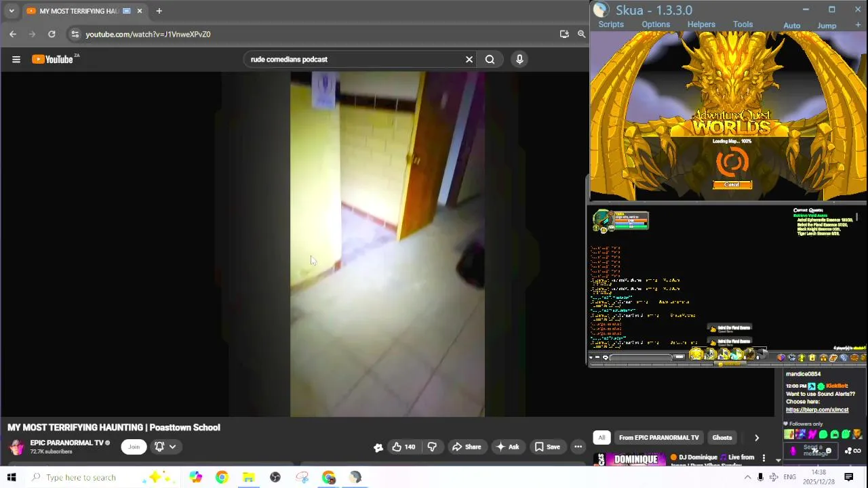This screenshot has width=868, height=488.
Task: Open the browser tab search dropdown
Action: click(12, 11)
